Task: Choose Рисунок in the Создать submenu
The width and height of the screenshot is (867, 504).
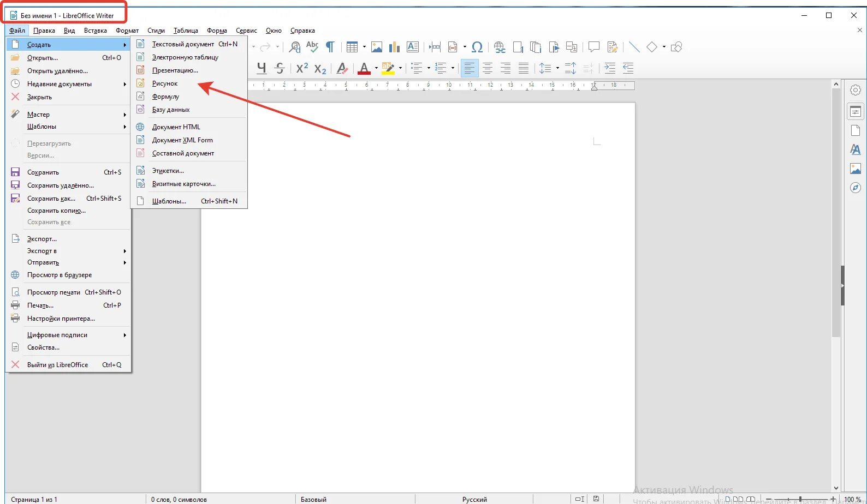Action: [x=189, y=83]
